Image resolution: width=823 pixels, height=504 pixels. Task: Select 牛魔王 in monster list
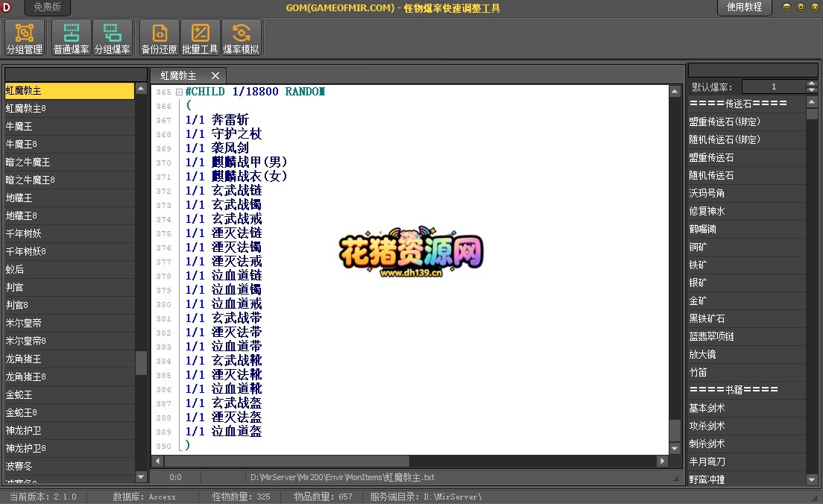[x=69, y=127]
